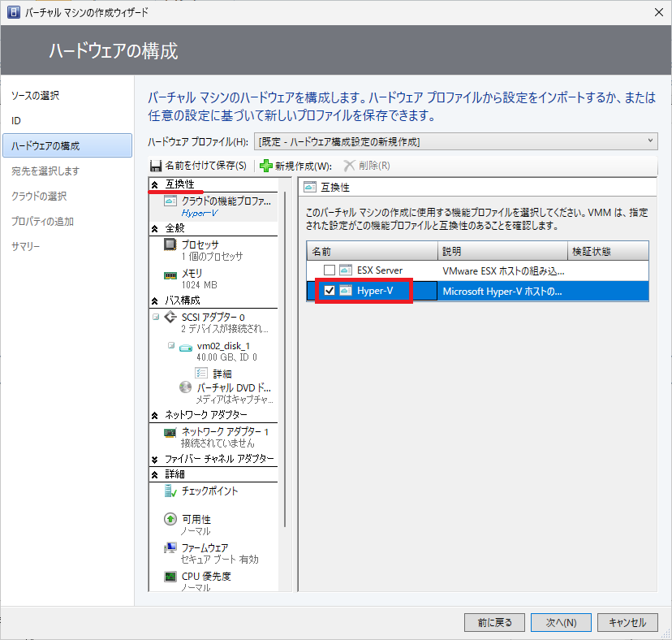Image resolution: width=672 pixels, height=640 pixels.
Task: Select 接続されていません network adapter status
Action: 218,443
